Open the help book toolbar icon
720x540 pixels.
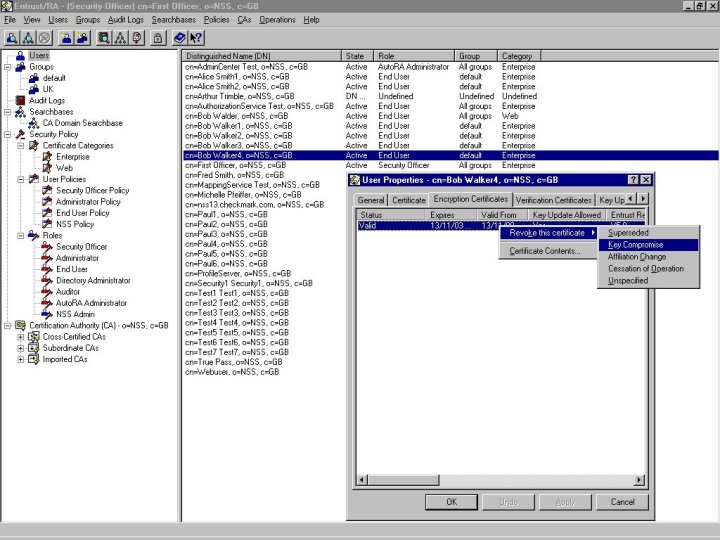180,38
